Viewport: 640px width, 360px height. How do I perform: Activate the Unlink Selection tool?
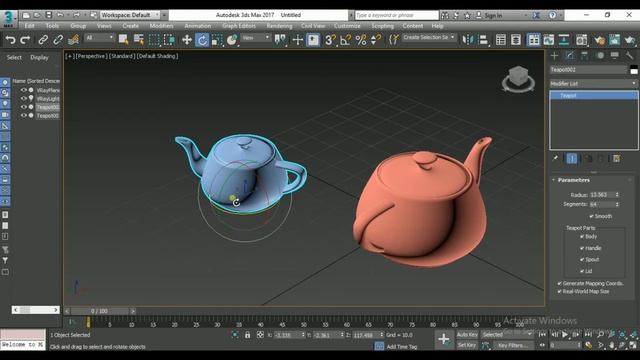pos(58,40)
